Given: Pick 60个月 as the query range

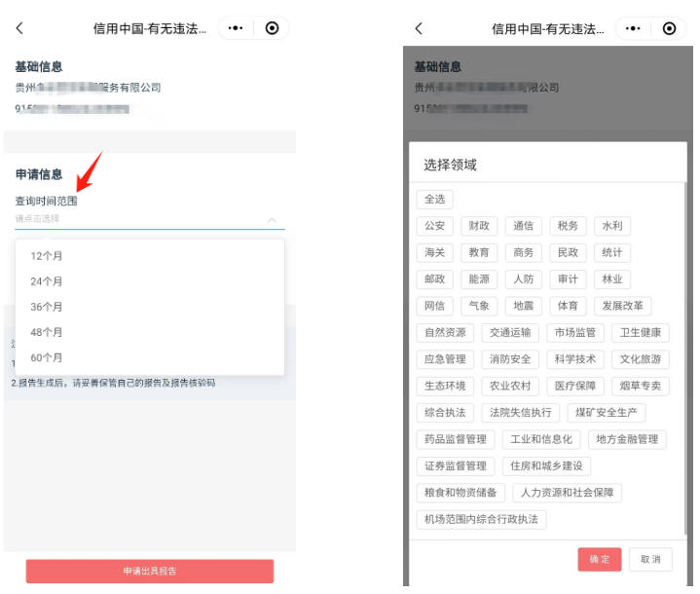Looking at the screenshot, I should tap(47, 357).
